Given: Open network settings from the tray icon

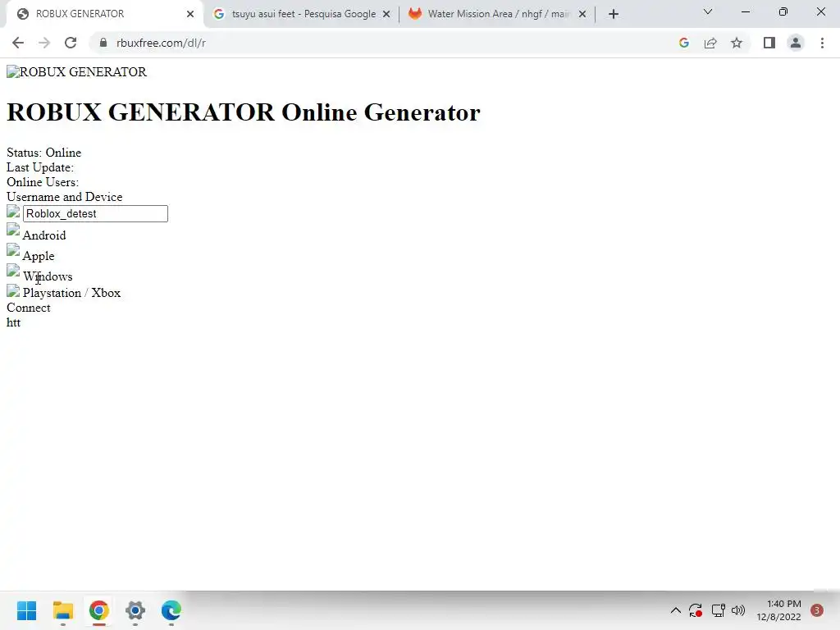Looking at the screenshot, I should [x=718, y=610].
